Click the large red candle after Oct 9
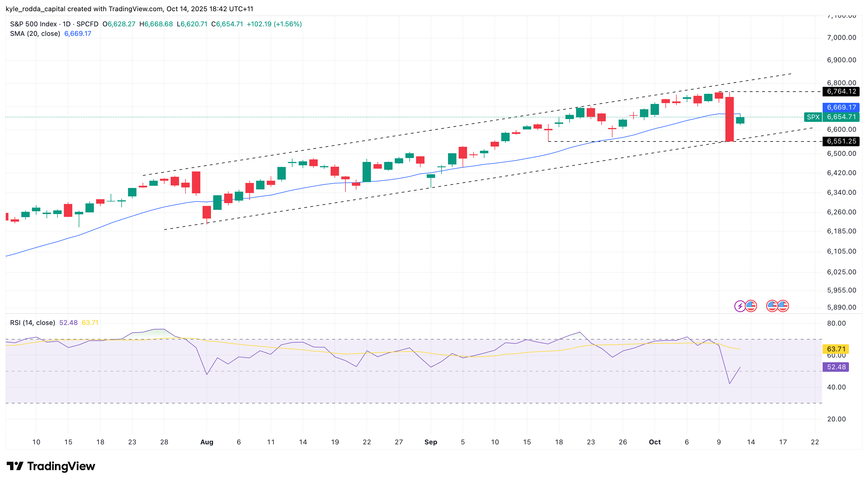 coord(730,119)
